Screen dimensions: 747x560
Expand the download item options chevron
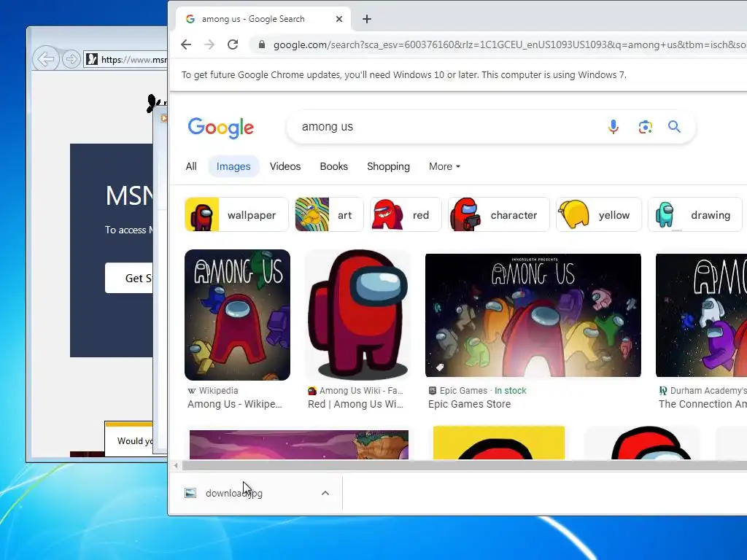tap(325, 494)
